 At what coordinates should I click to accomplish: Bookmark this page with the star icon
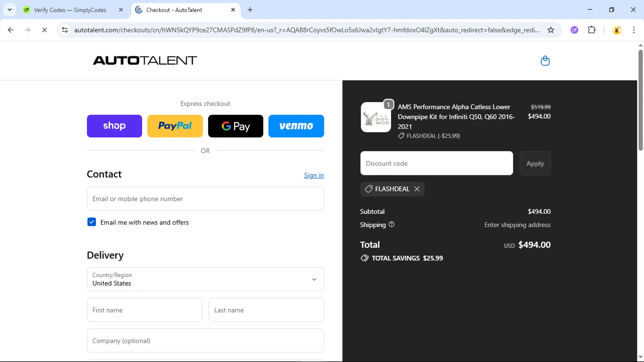pos(551,30)
